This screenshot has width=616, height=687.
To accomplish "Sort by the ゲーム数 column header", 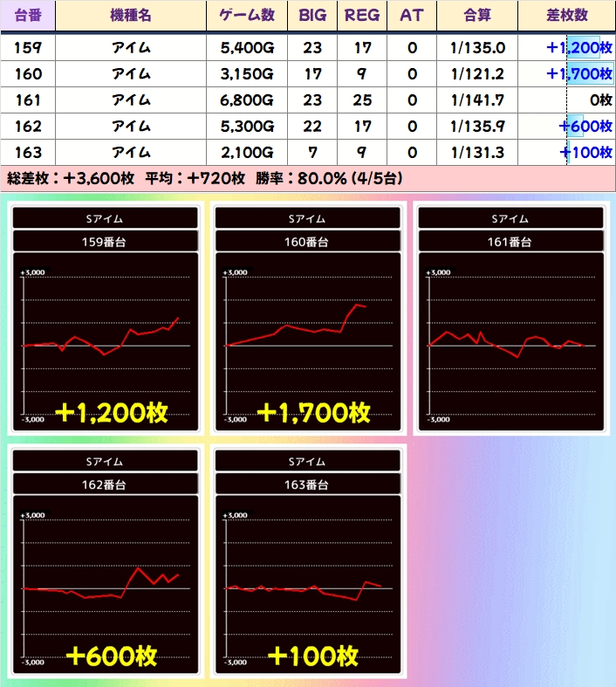I will pyautogui.click(x=247, y=15).
